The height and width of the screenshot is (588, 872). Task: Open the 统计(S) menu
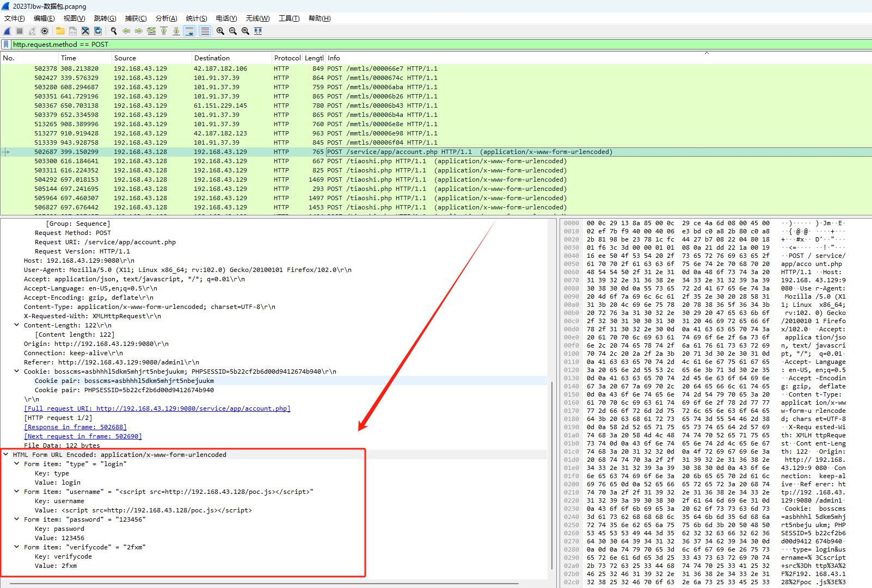pyautogui.click(x=196, y=18)
